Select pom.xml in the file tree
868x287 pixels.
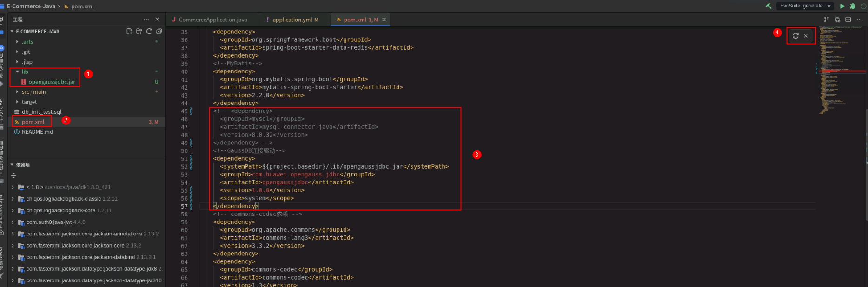[33, 122]
